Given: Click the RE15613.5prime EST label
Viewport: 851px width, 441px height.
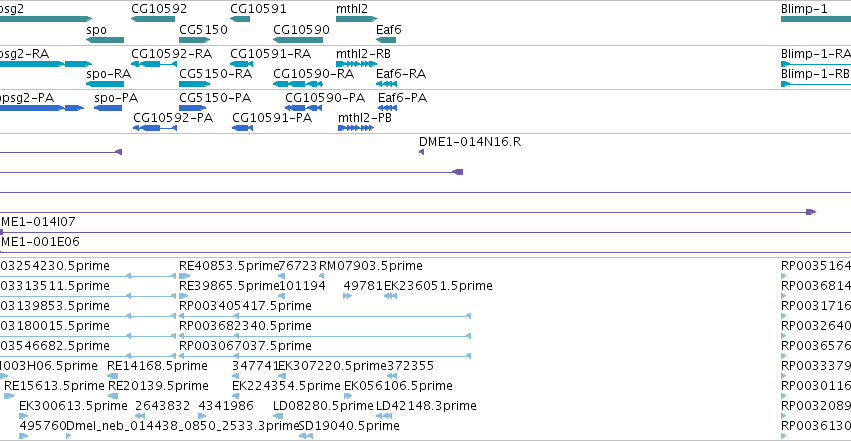Looking at the screenshot, I should [x=54, y=386].
